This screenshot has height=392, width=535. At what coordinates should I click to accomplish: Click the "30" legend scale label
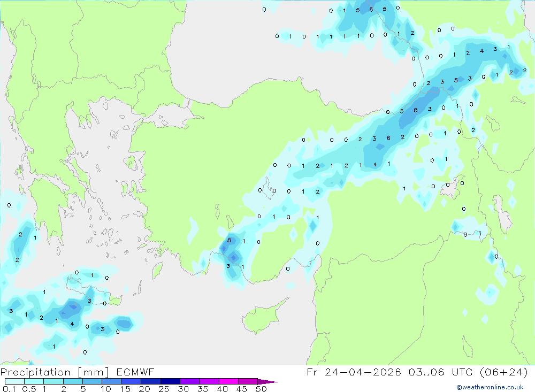click(184, 389)
